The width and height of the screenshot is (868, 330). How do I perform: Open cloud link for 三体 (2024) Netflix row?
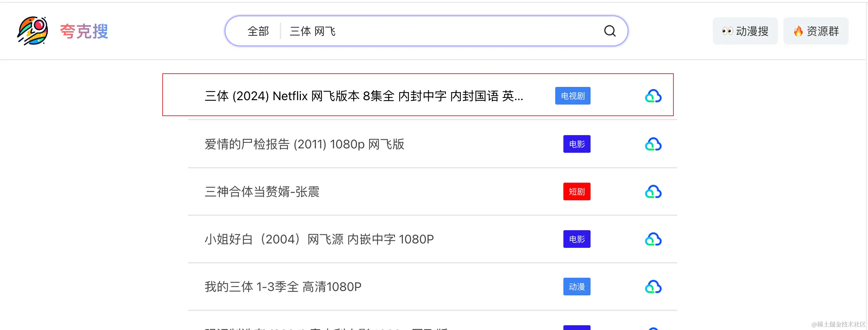[653, 96]
